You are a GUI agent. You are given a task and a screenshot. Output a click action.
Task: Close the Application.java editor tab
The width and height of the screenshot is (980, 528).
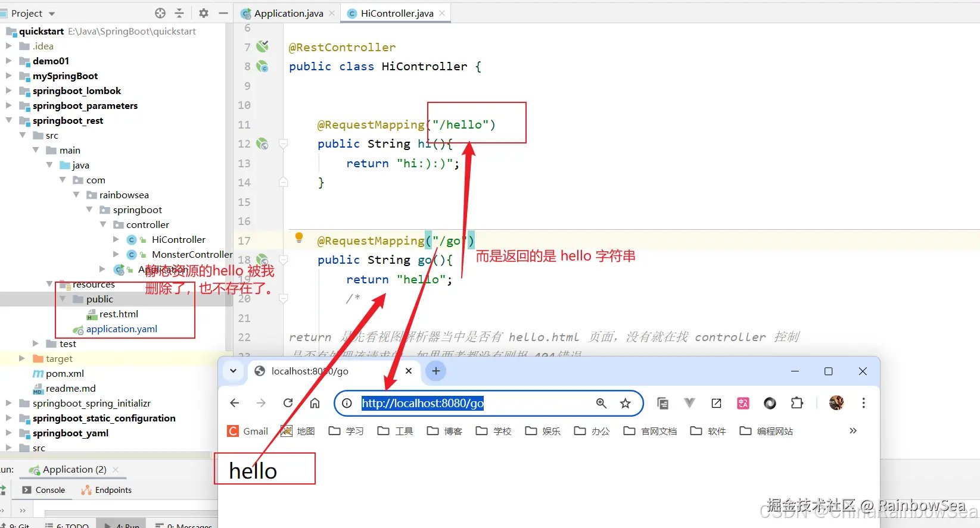332,13
